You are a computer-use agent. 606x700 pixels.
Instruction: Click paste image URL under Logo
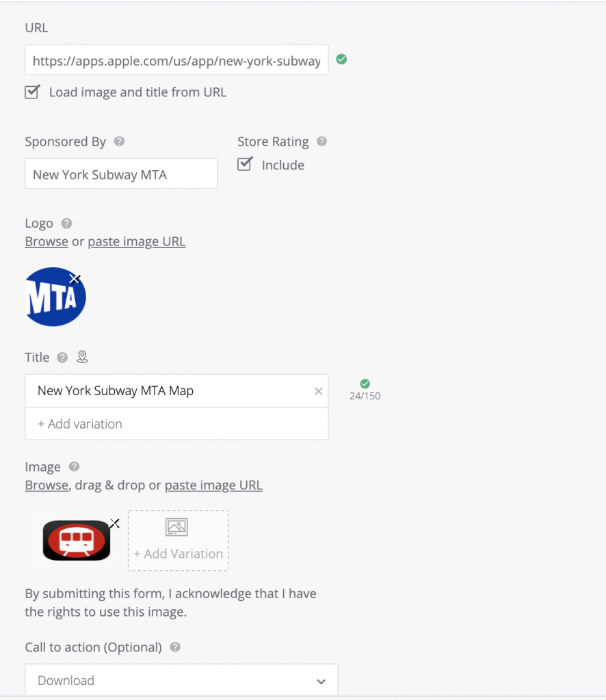pyautogui.click(x=136, y=241)
